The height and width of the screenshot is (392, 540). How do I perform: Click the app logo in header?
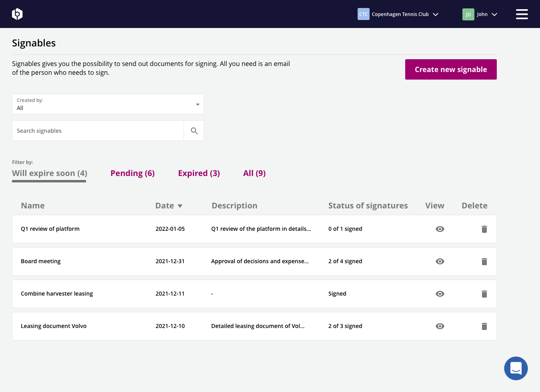(17, 14)
